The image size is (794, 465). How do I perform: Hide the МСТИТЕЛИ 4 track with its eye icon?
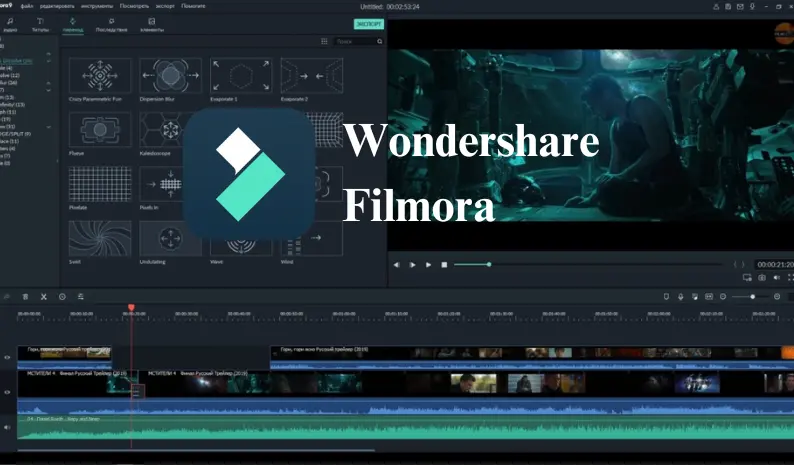[x=7, y=392]
